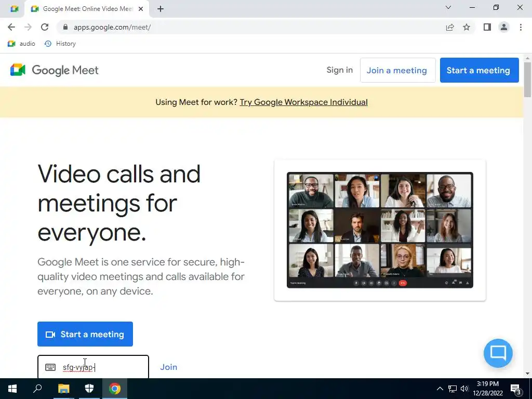The height and width of the screenshot is (399, 532).
Task: Click the page vertical scrollbar thumb
Action: point(527,79)
